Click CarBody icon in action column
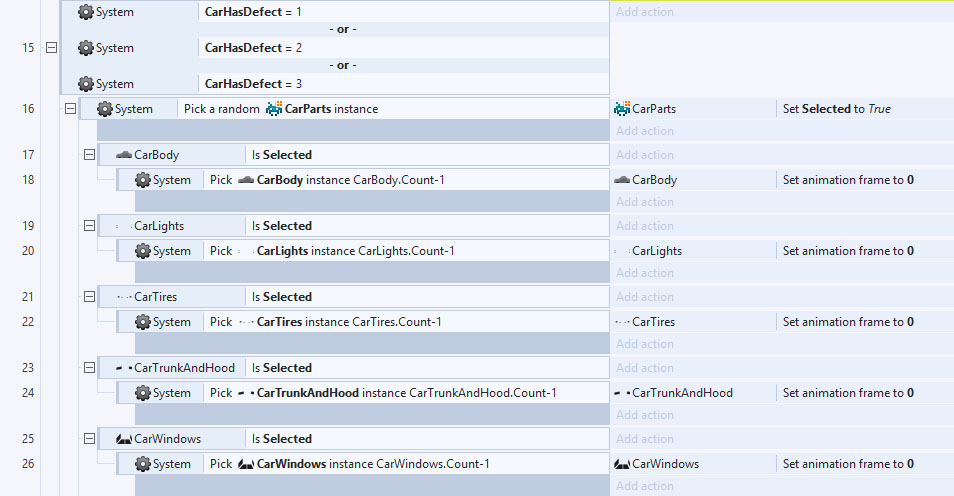 [622, 180]
